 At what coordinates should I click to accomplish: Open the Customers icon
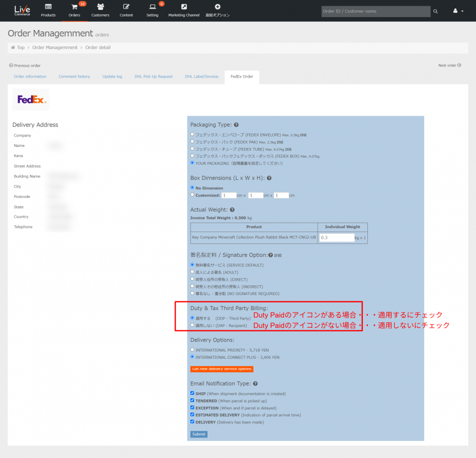click(100, 7)
